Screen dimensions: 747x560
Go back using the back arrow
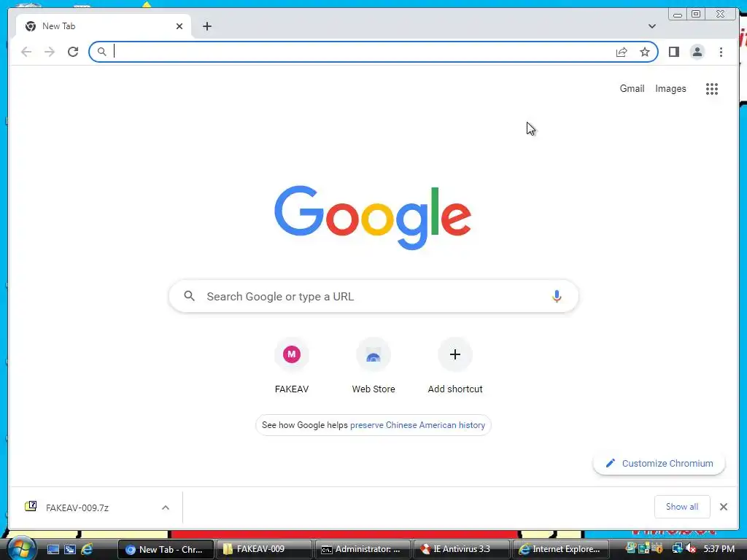26,52
